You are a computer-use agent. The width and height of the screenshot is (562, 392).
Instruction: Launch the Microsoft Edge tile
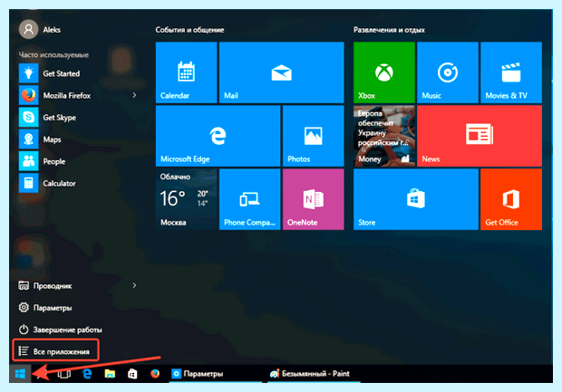point(218,136)
